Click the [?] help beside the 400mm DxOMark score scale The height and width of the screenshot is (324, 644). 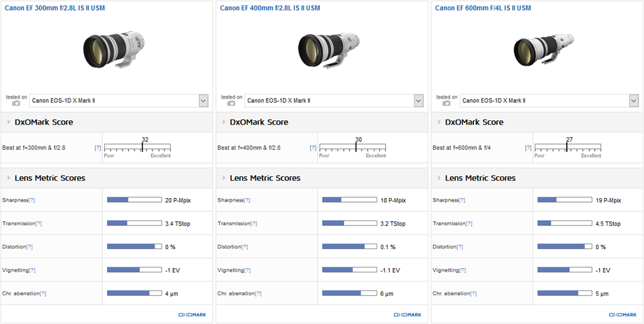pos(313,148)
